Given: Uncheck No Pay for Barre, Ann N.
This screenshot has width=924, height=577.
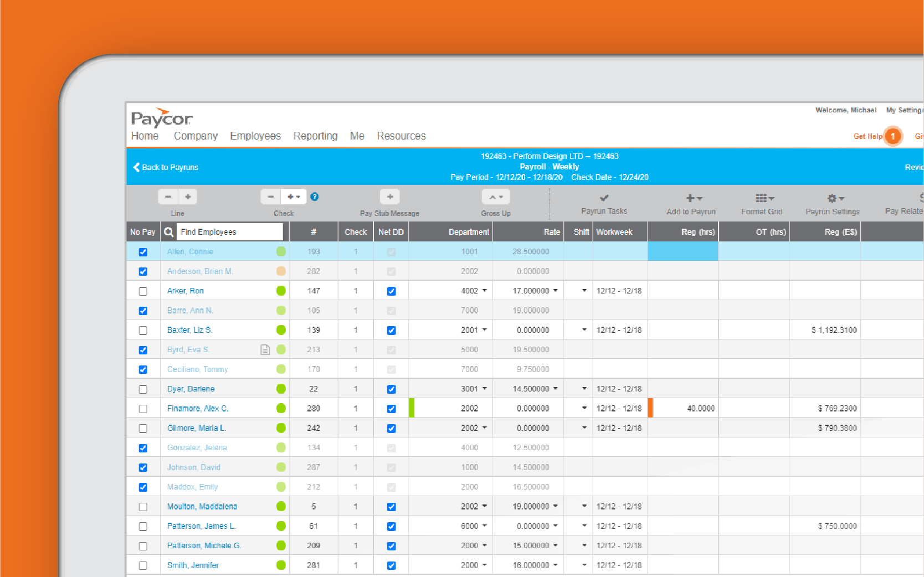Looking at the screenshot, I should [143, 311].
